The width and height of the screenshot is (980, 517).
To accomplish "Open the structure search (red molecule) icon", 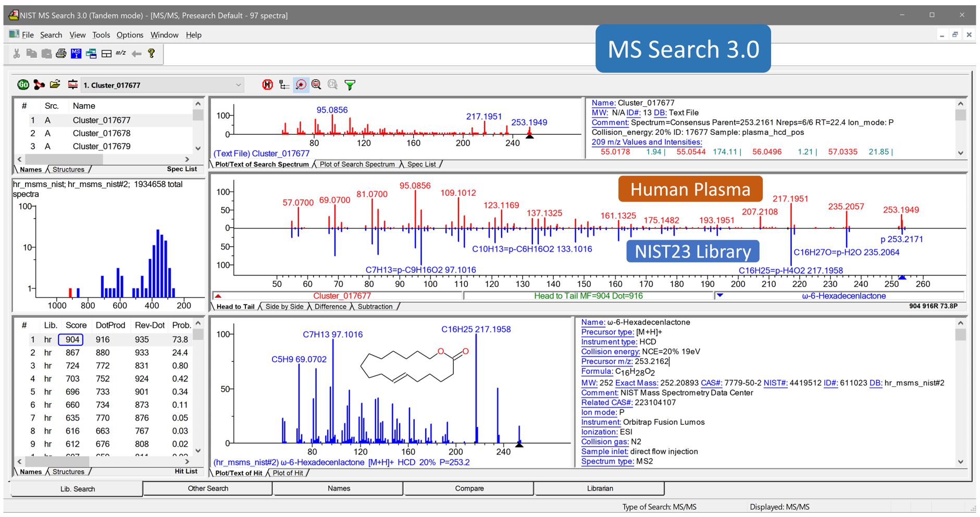I will (39, 84).
